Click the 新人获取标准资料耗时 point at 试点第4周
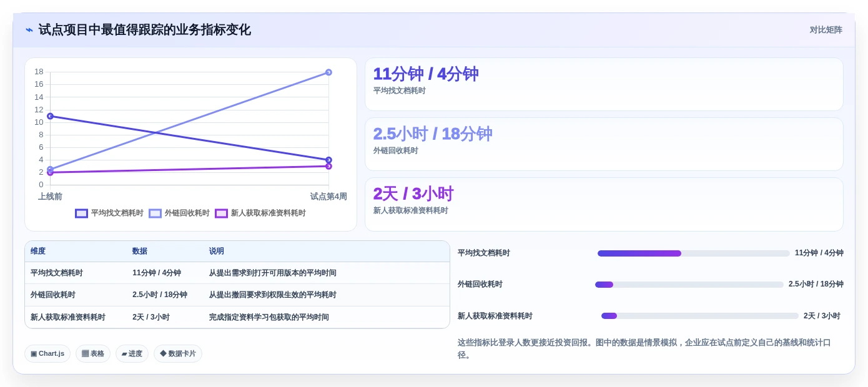868x387 pixels. pyautogui.click(x=328, y=166)
